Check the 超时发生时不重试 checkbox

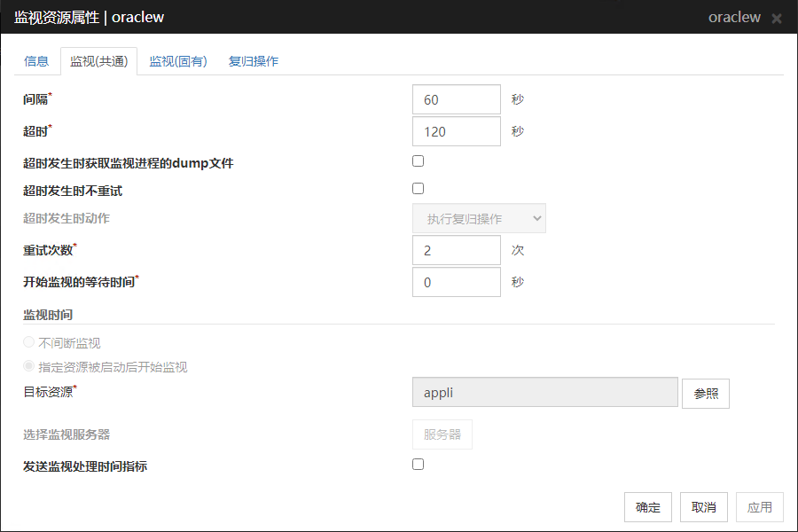(419, 189)
